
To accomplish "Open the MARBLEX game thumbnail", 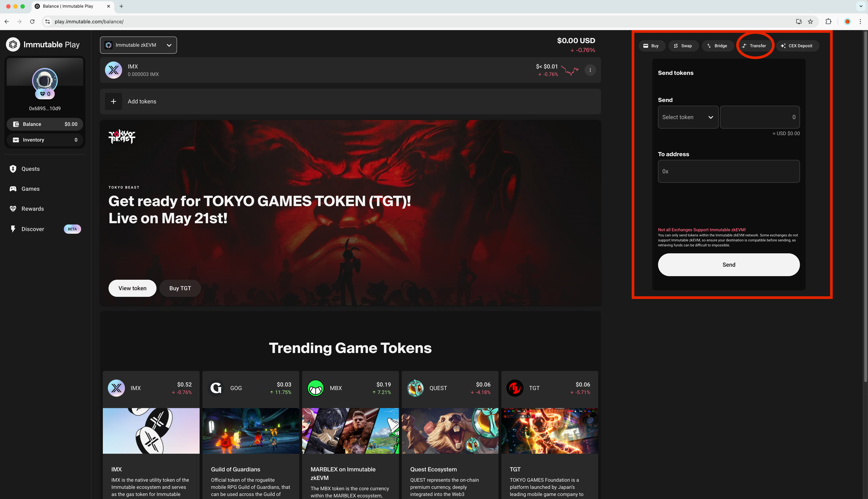I will 350,431.
